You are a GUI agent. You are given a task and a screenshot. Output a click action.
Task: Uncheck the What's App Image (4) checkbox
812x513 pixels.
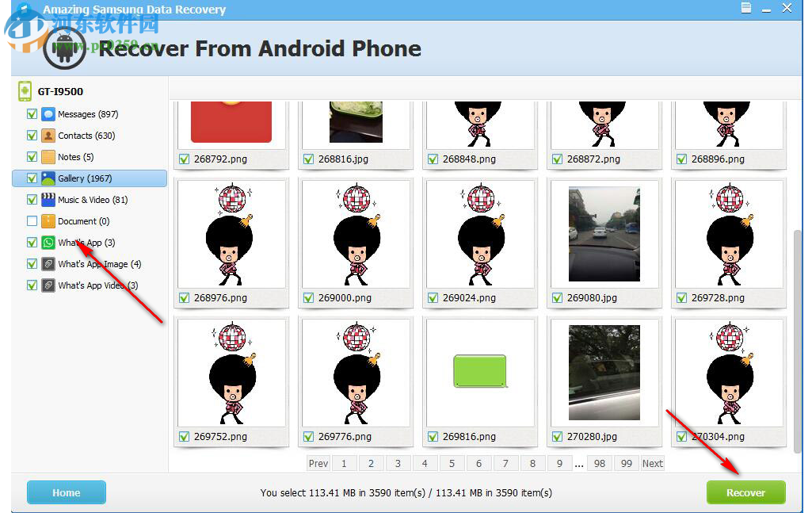(32, 264)
